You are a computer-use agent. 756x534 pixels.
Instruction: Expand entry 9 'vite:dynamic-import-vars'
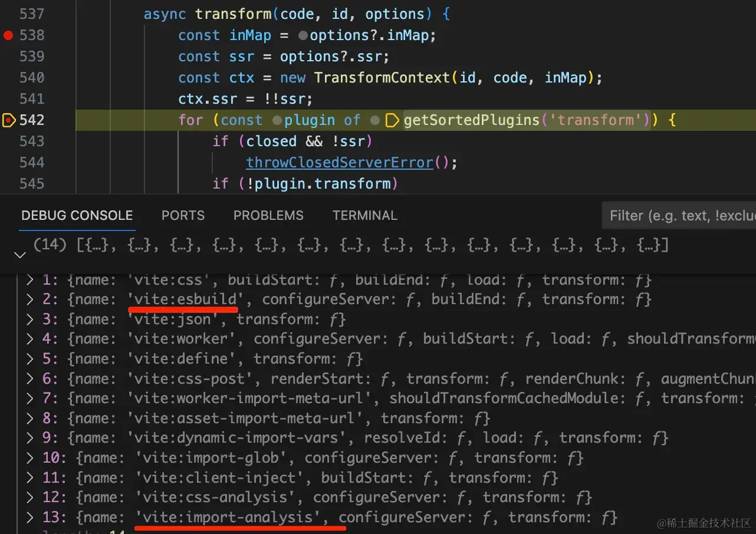(30, 438)
